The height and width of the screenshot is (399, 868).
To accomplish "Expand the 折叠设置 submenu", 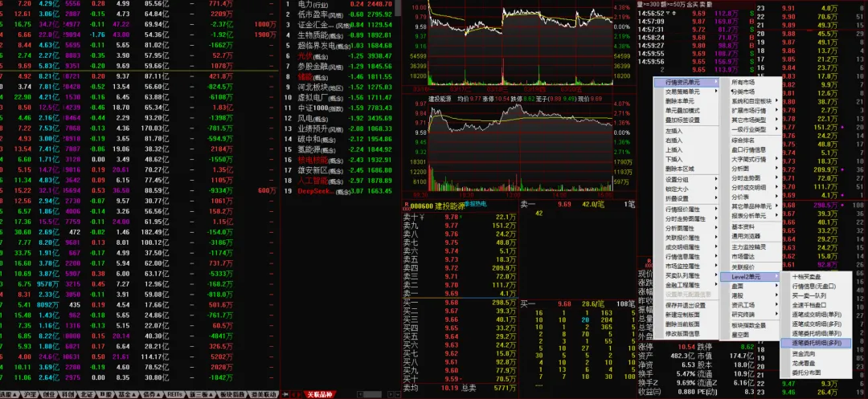I will click(686, 198).
